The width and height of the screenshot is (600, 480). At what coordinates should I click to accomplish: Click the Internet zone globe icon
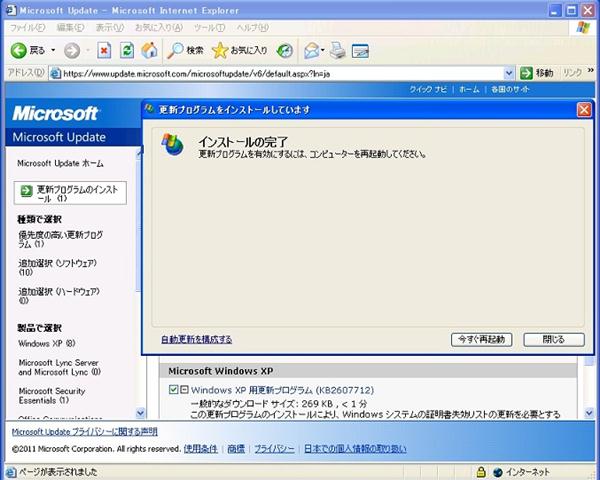(x=498, y=472)
